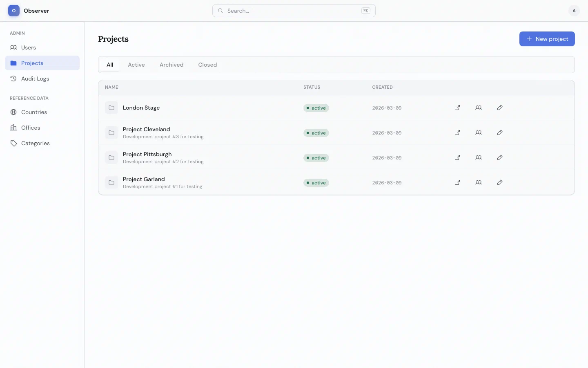Click the Observer app title
The image size is (588, 368).
click(36, 11)
